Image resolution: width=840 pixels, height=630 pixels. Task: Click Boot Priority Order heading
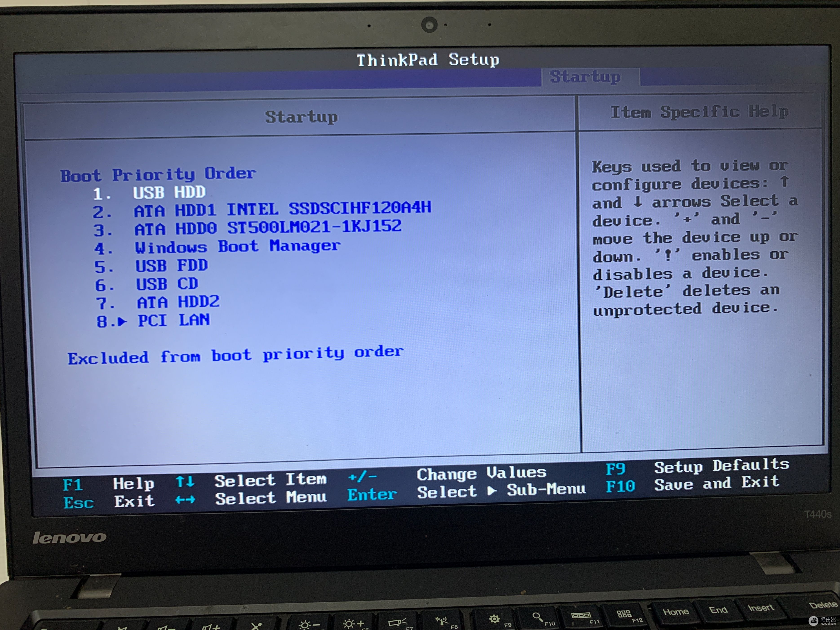click(158, 175)
